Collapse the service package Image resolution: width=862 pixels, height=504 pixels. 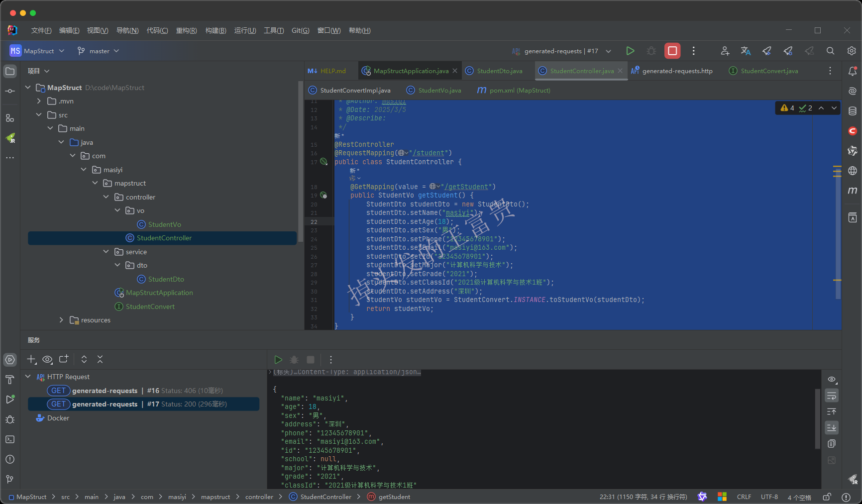106,252
